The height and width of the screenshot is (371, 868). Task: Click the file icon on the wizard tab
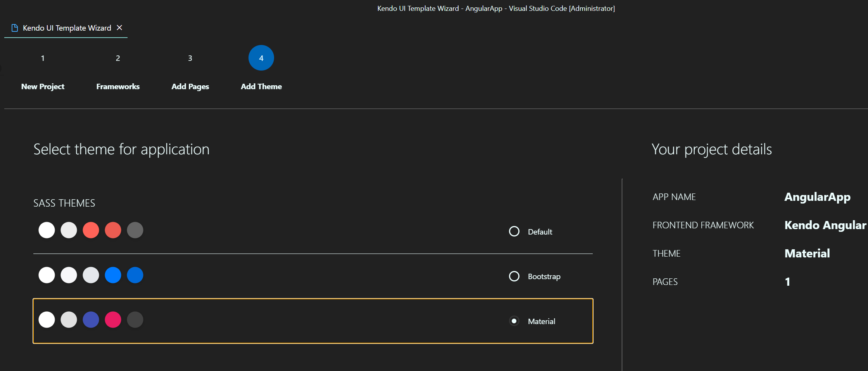pos(15,28)
